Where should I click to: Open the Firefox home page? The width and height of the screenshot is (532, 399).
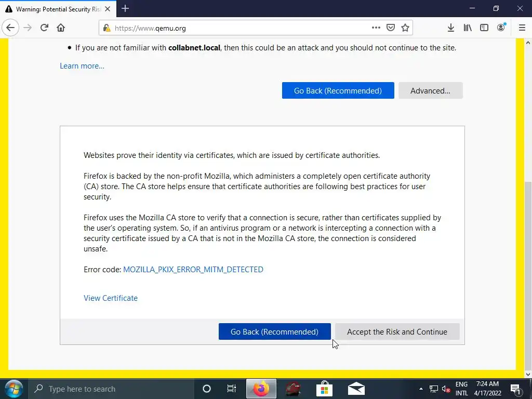61,28
